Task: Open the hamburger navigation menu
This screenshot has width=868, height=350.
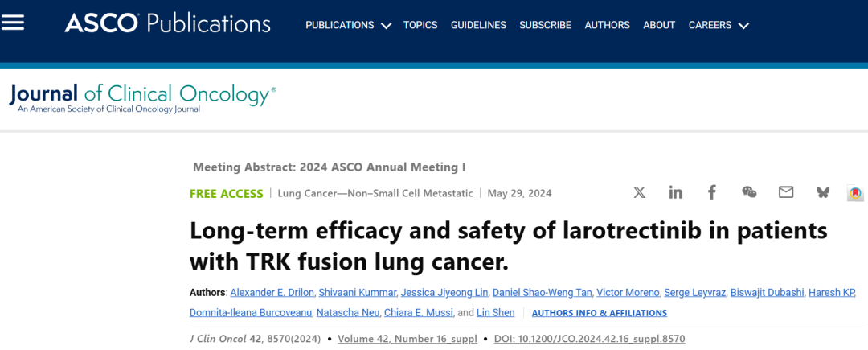Action: [12, 23]
